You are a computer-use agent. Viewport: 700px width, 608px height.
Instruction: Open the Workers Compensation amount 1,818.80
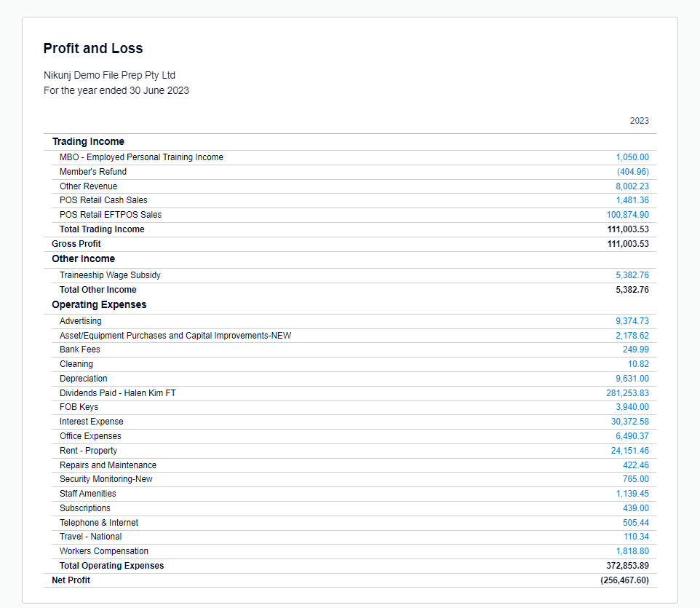pyautogui.click(x=632, y=551)
